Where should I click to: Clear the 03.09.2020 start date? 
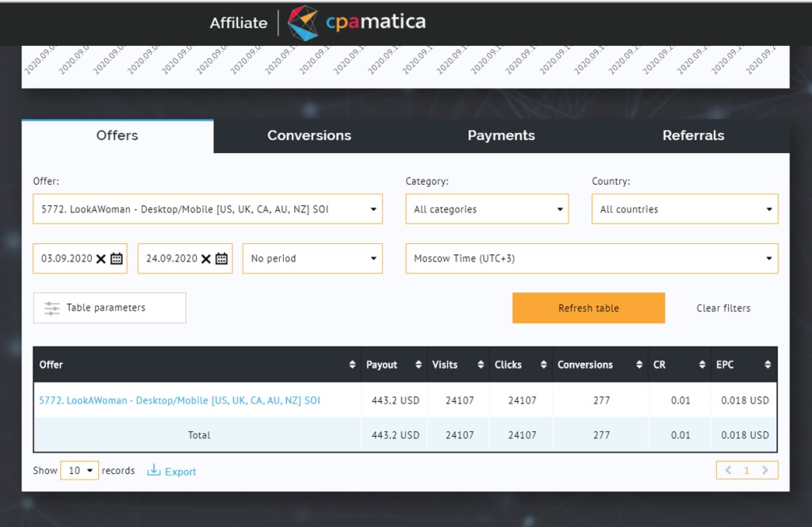click(x=101, y=259)
